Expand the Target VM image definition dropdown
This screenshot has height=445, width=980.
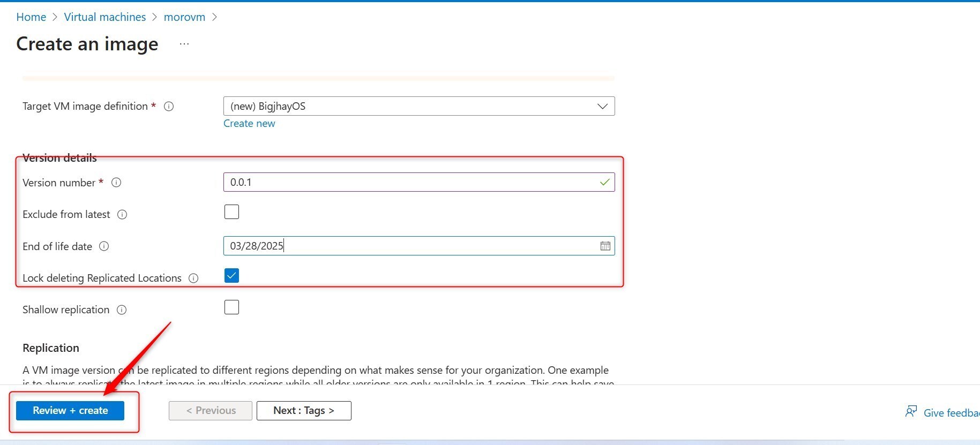[419, 106]
